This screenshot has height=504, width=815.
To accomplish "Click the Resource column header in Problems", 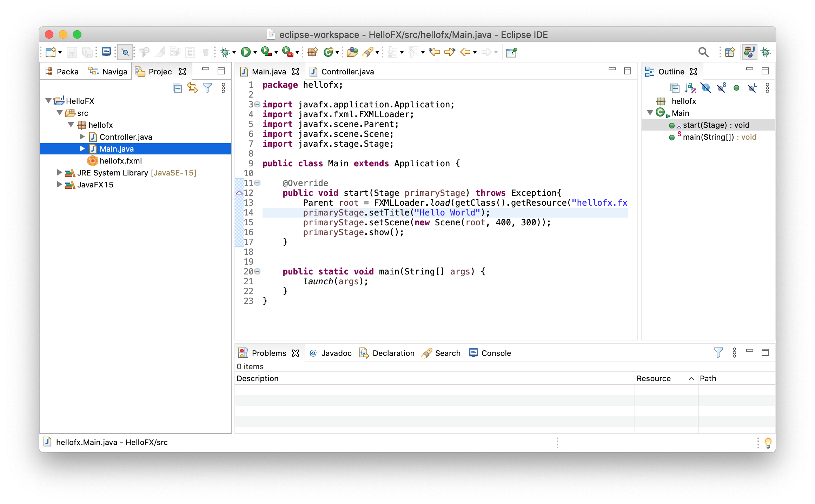I will coord(654,378).
